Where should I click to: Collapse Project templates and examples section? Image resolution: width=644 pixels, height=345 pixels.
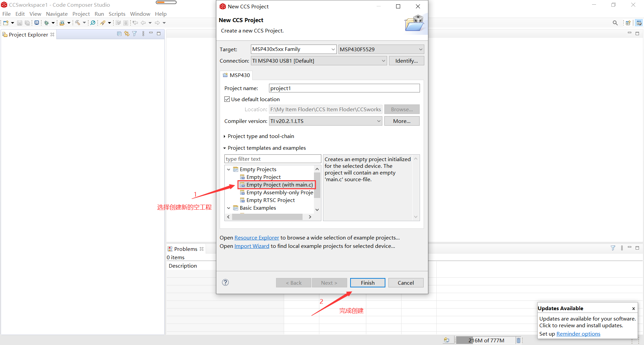pos(225,148)
